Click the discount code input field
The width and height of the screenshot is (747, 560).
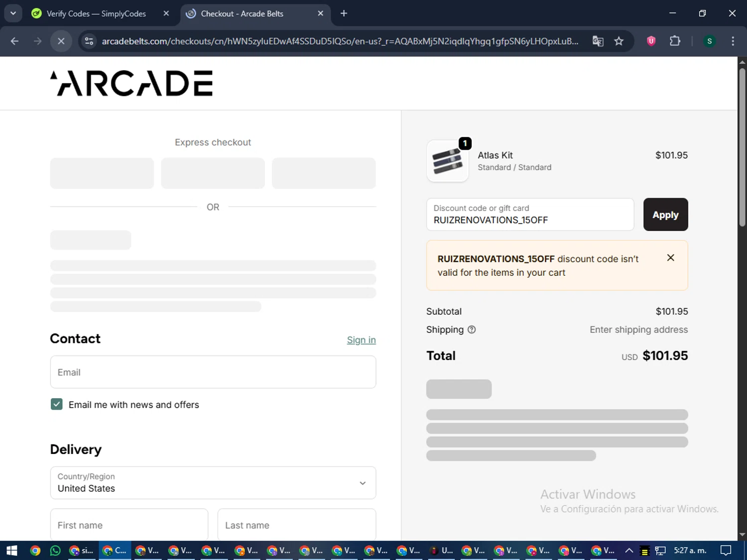530,215
